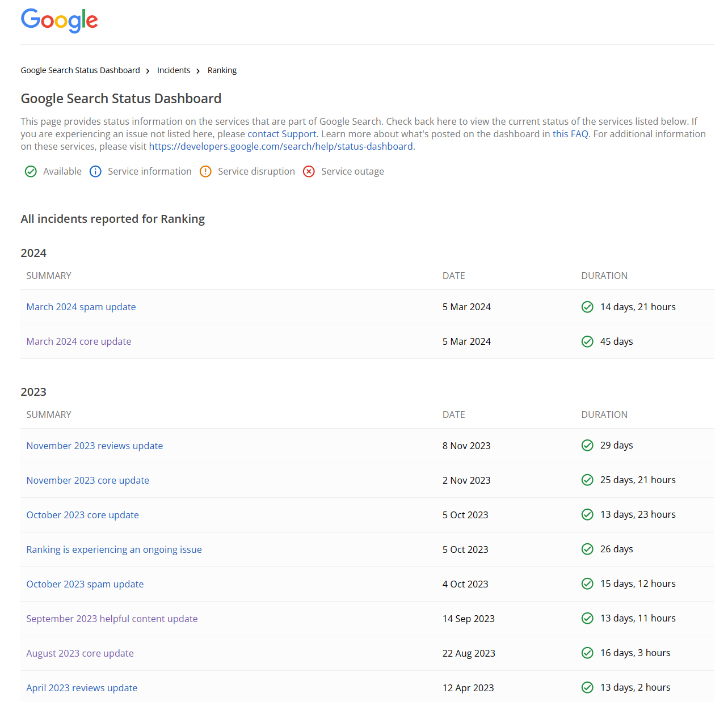Click status icon for April 2023 reviews update
The width and height of the screenshot is (728, 702).
pos(587,687)
